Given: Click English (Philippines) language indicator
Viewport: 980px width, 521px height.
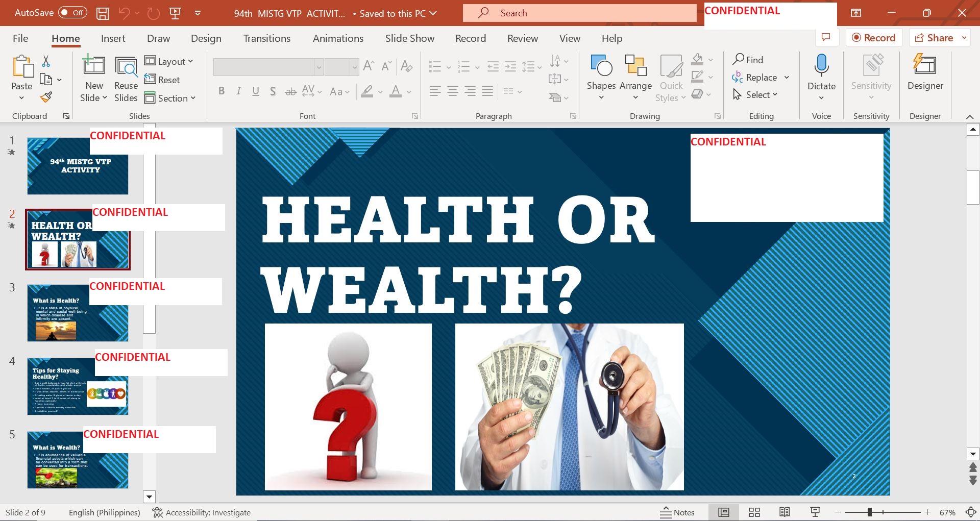Looking at the screenshot, I should pyautogui.click(x=105, y=512).
